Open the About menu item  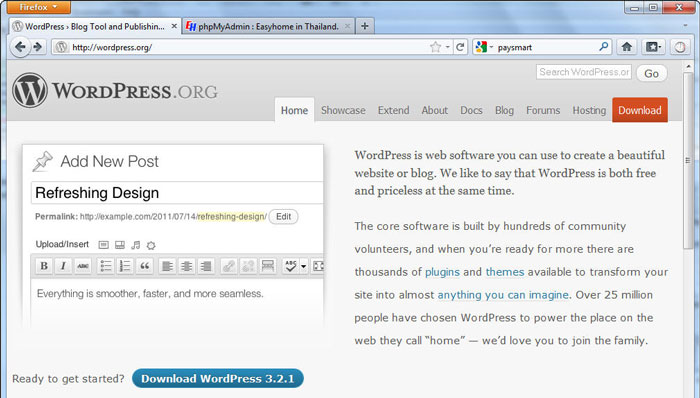click(434, 110)
